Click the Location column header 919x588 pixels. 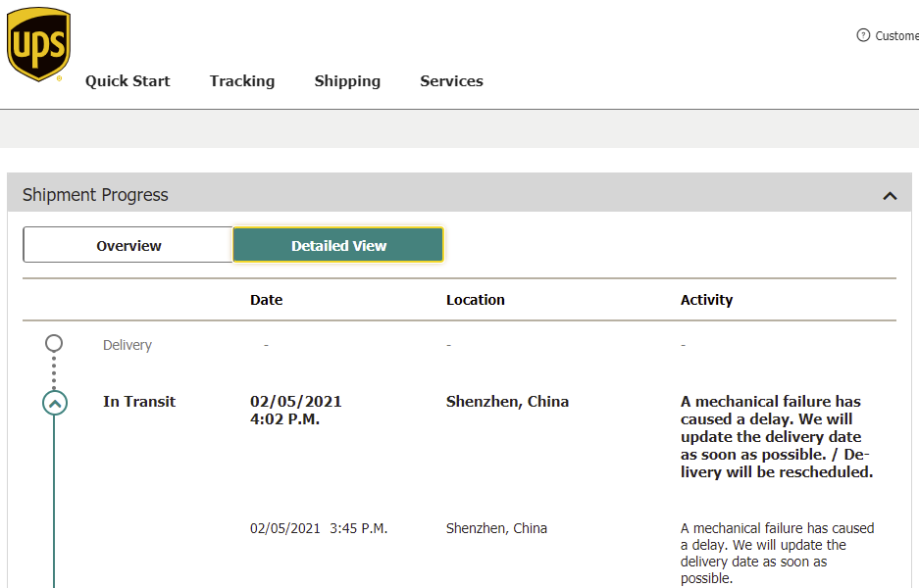click(x=475, y=300)
